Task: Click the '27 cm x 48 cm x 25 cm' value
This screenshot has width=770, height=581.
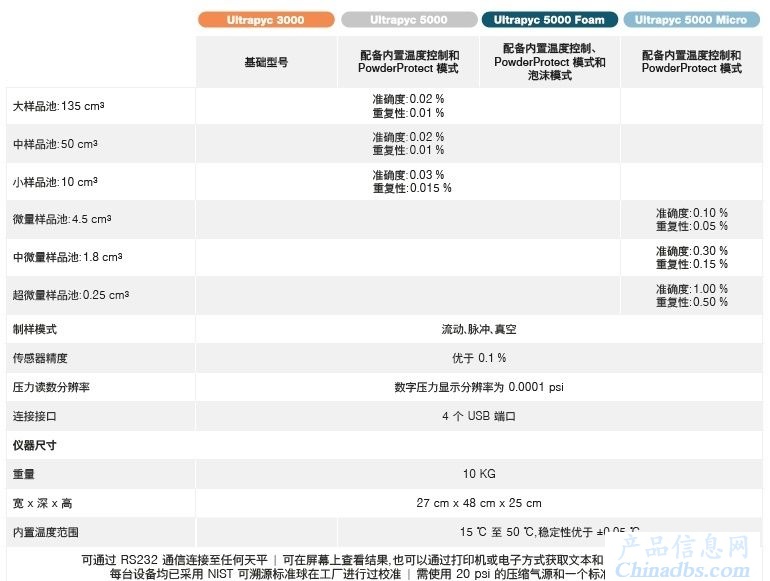Action: pyautogui.click(x=479, y=503)
